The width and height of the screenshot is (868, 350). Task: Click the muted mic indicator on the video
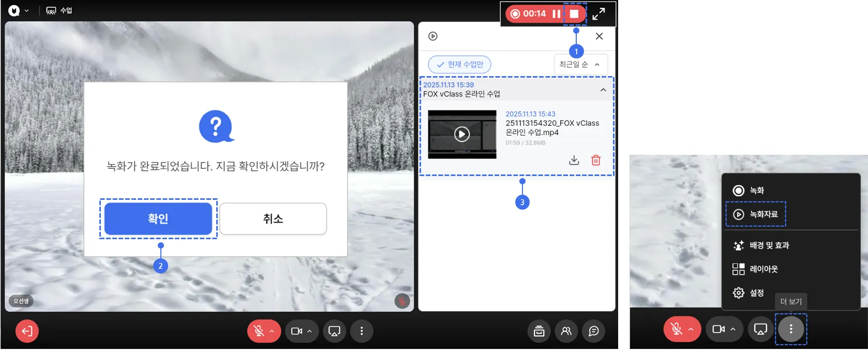(402, 301)
